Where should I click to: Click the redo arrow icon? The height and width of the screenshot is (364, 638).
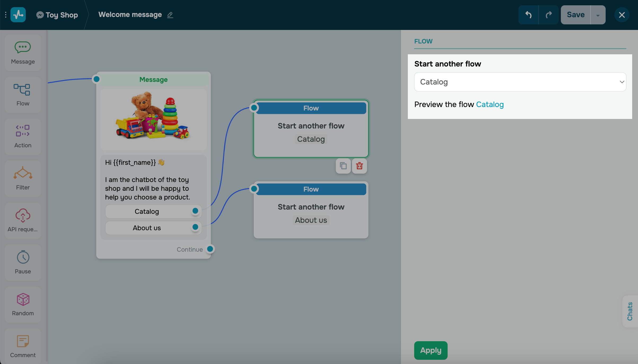click(x=548, y=15)
